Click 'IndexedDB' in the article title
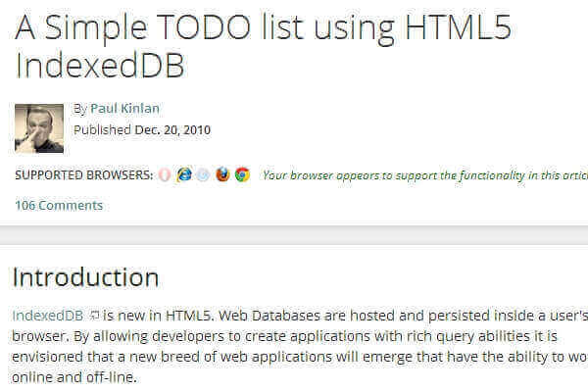 (x=100, y=66)
